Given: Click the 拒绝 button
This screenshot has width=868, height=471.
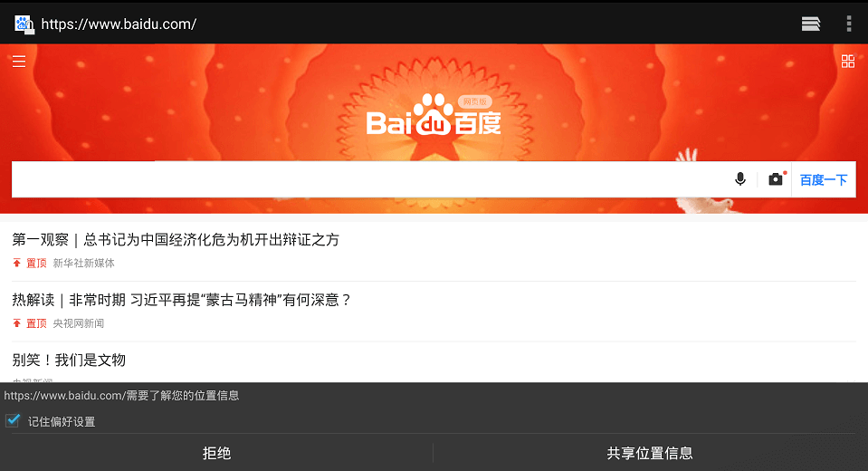Looking at the screenshot, I should 216,453.
